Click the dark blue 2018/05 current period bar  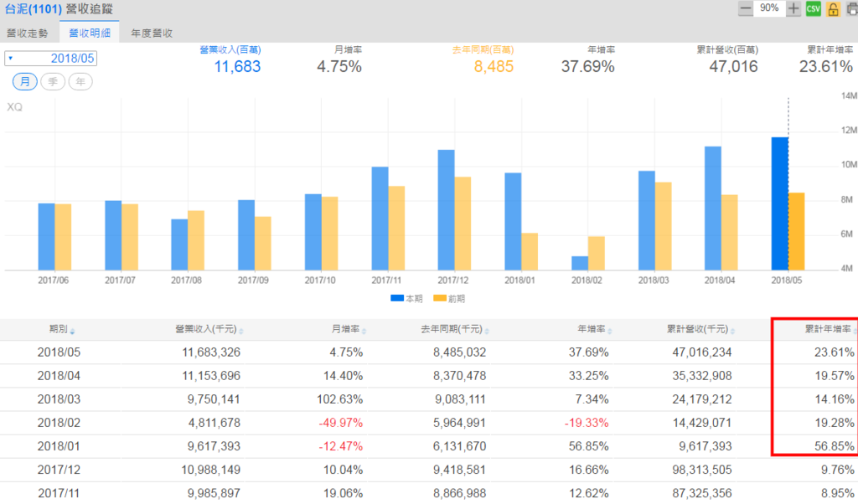[780, 204]
